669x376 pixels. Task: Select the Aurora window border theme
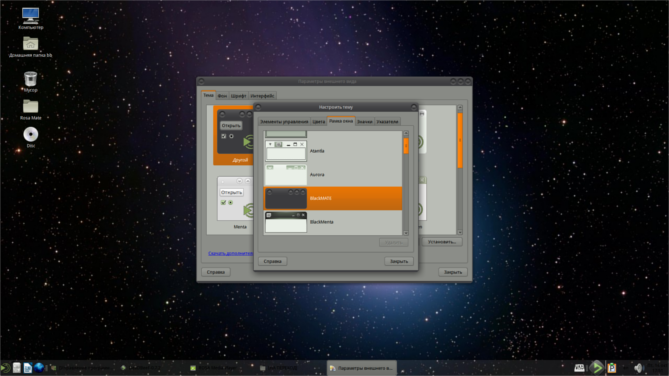click(333, 175)
